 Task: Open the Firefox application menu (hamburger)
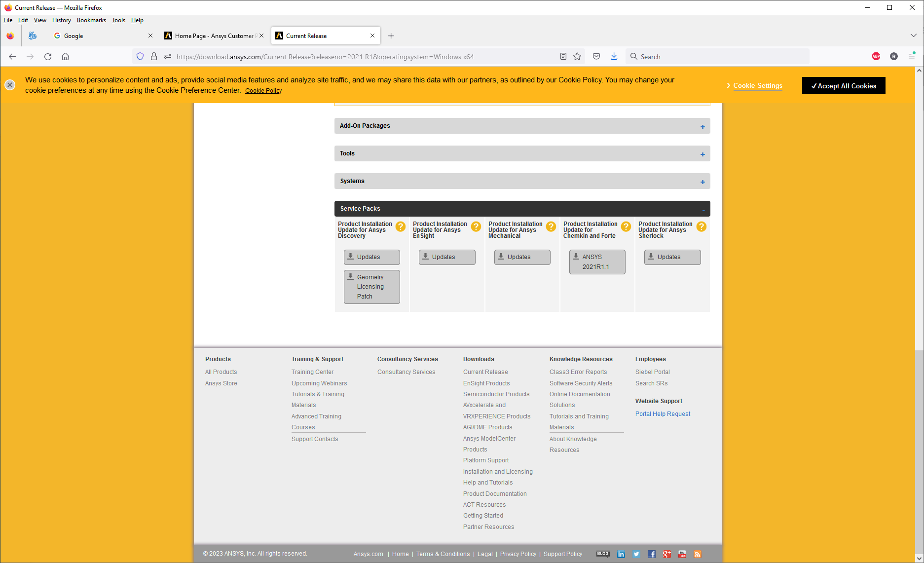(x=912, y=57)
